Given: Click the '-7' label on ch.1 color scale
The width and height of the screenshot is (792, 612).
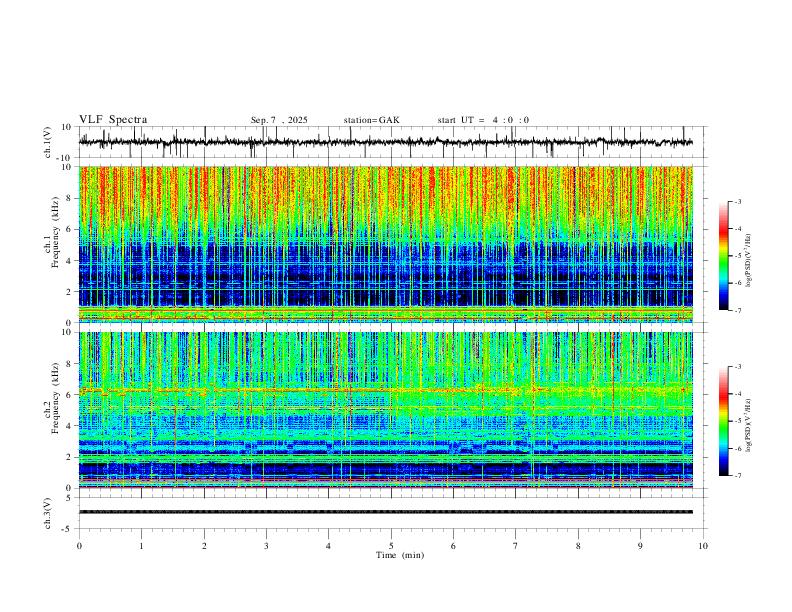Looking at the screenshot, I should click(738, 310).
